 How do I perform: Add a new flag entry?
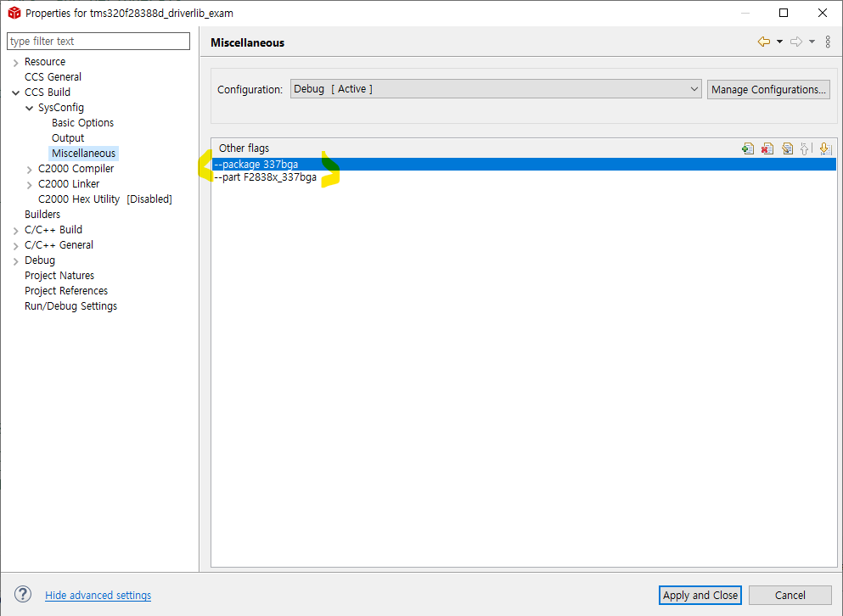(x=747, y=148)
